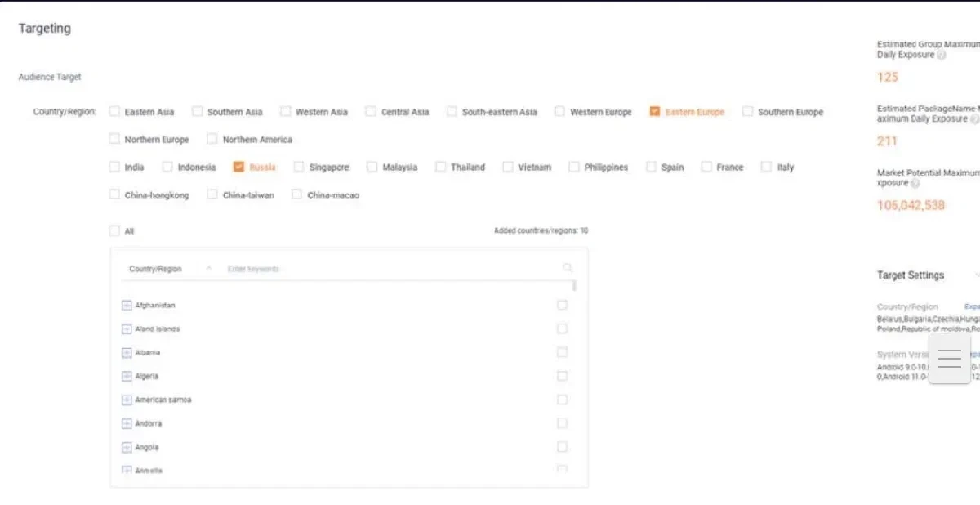Select the Algeria row checkbox
This screenshot has height=505, width=980.
coord(562,377)
